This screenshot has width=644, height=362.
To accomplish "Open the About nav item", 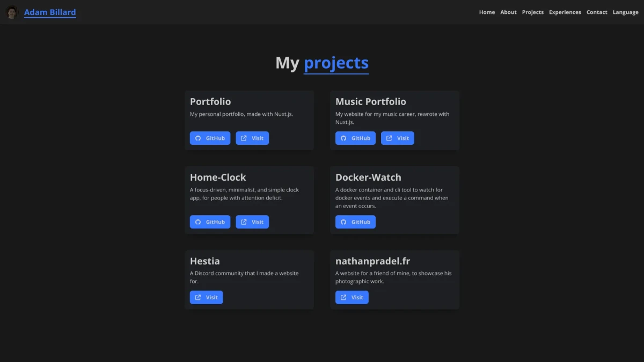I will point(508,12).
